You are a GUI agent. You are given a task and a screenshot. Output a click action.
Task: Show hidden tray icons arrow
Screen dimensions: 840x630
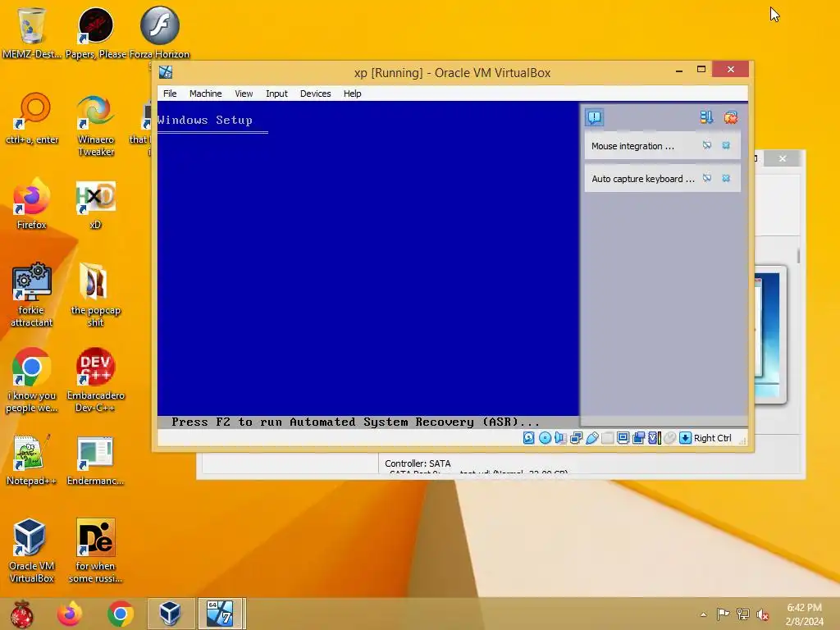[703, 614]
